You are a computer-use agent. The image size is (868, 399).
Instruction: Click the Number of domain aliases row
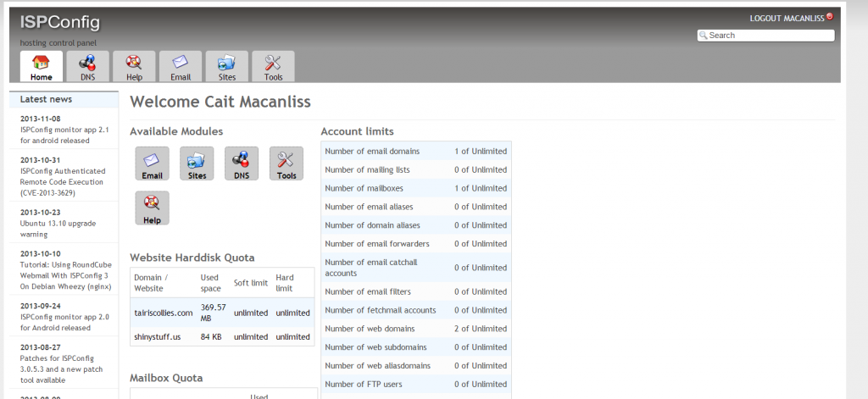click(415, 225)
